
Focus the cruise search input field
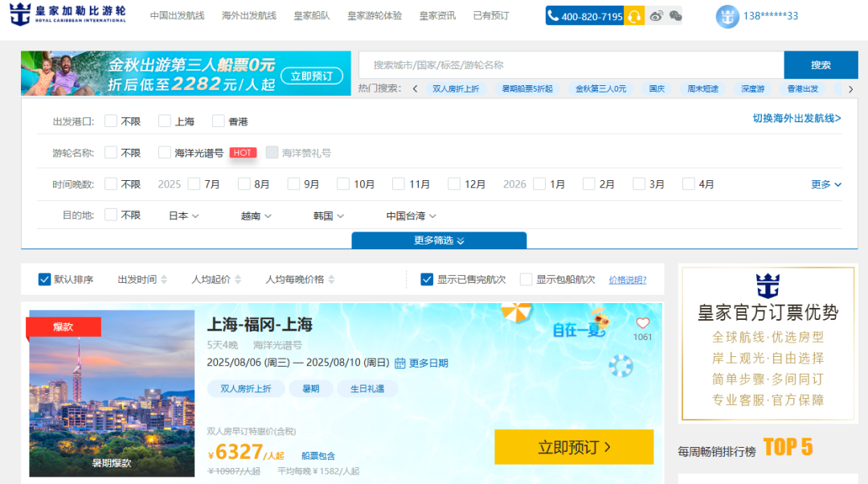click(x=571, y=65)
